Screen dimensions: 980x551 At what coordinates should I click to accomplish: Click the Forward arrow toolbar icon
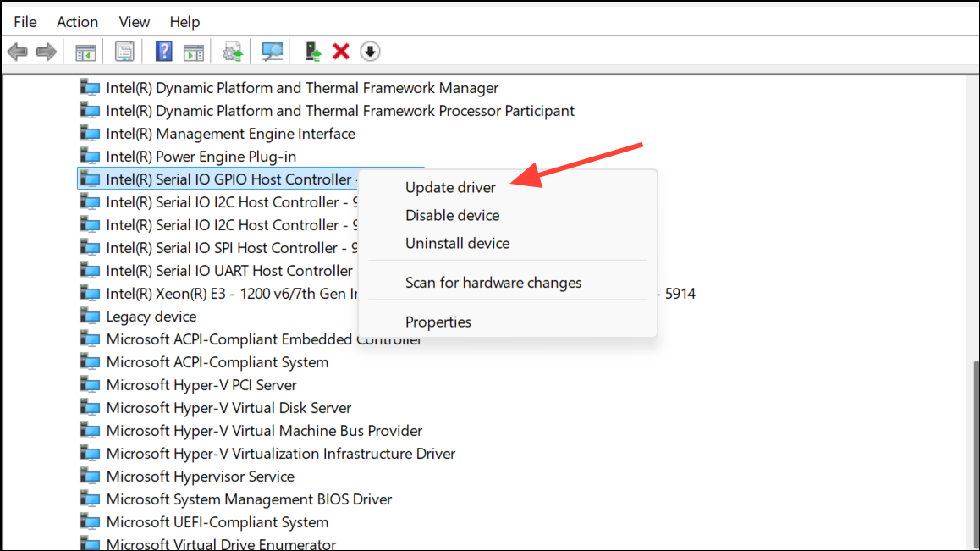[x=47, y=52]
